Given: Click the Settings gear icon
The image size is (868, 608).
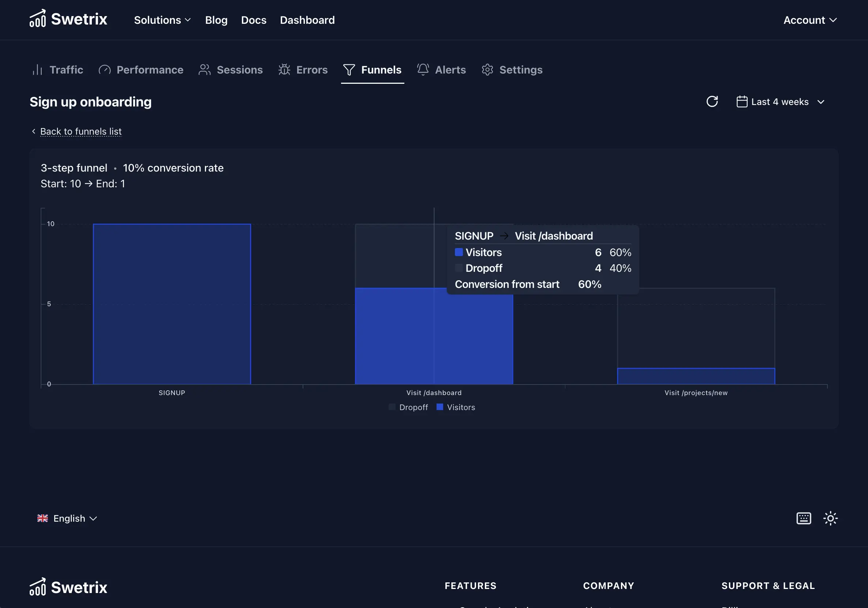Looking at the screenshot, I should pos(487,70).
